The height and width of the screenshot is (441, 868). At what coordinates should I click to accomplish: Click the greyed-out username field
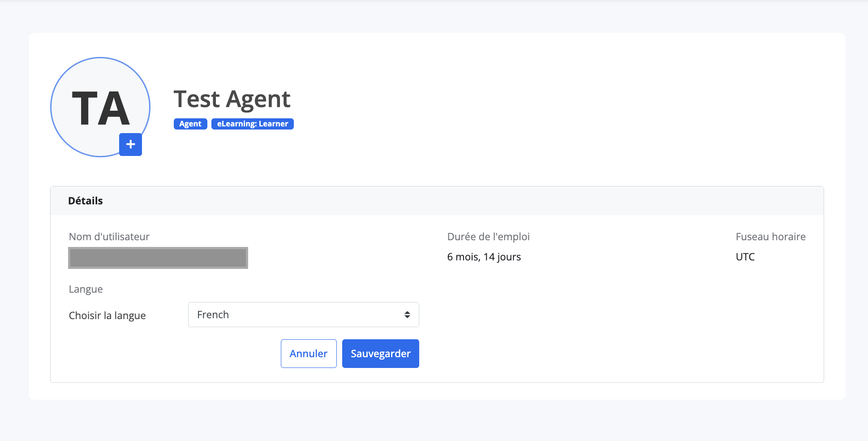coord(158,258)
